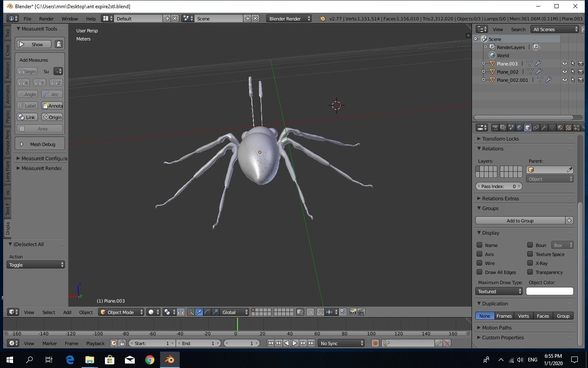The height and width of the screenshot is (368, 588).
Task: Toggle the 3D manipulator widget icon
Action: 191,312
